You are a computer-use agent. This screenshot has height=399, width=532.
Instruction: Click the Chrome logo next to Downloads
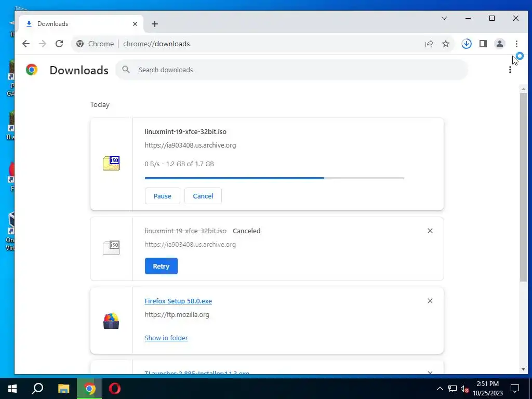32,70
